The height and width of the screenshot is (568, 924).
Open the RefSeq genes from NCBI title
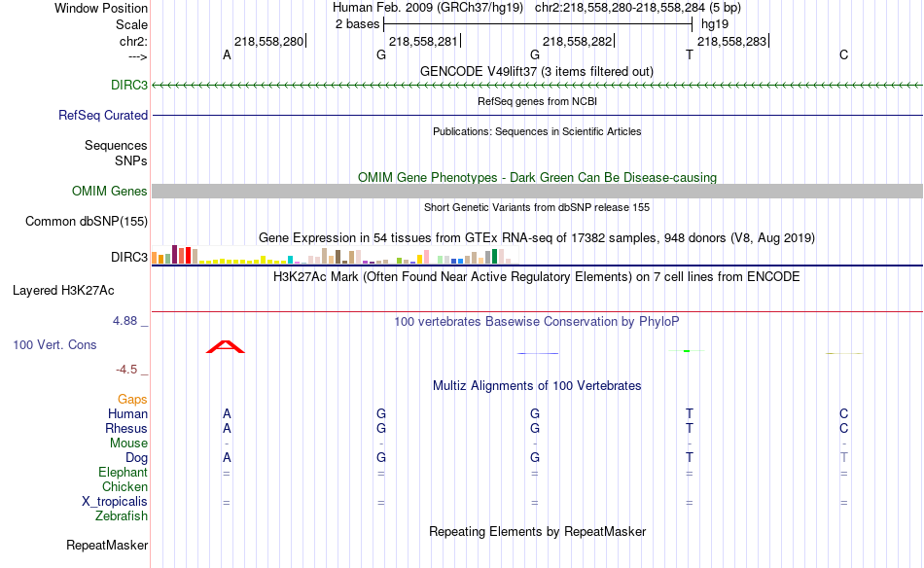[537, 101]
